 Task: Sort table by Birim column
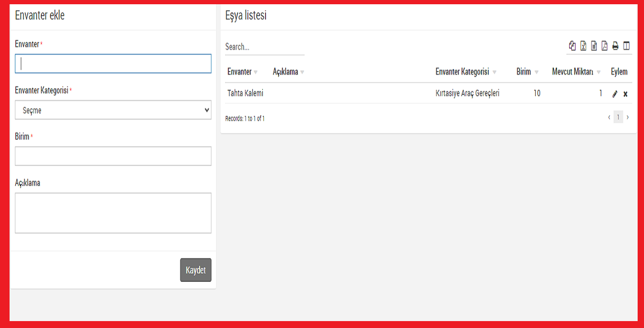[523, 72]
